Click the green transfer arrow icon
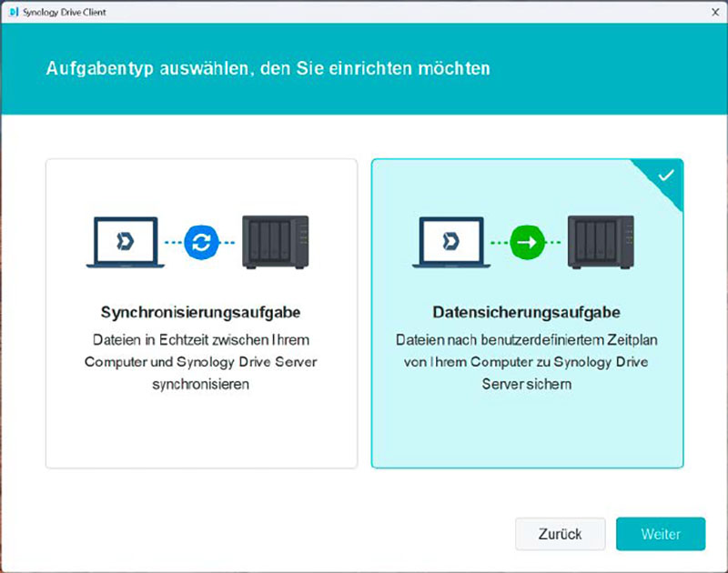 pyautogui.click(x=526, y=243)
